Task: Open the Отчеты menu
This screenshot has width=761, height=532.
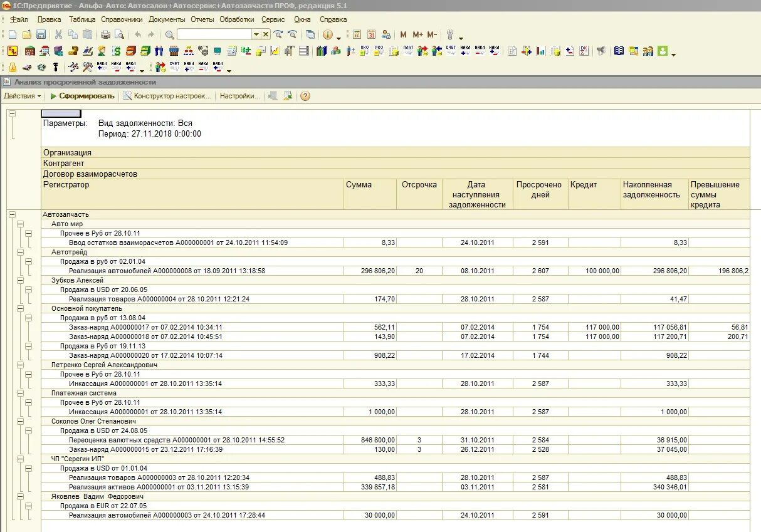Action: coord(202,19)
